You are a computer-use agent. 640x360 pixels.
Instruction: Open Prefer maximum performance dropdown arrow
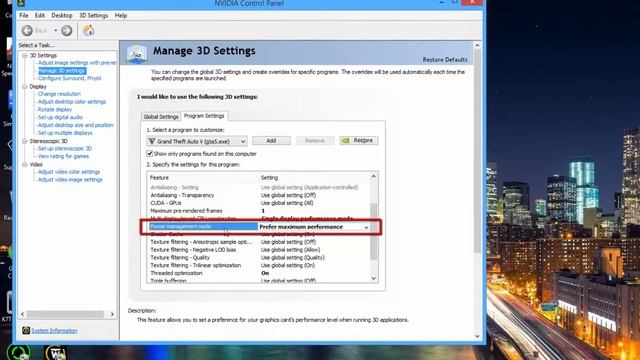(x=366, y=227)
